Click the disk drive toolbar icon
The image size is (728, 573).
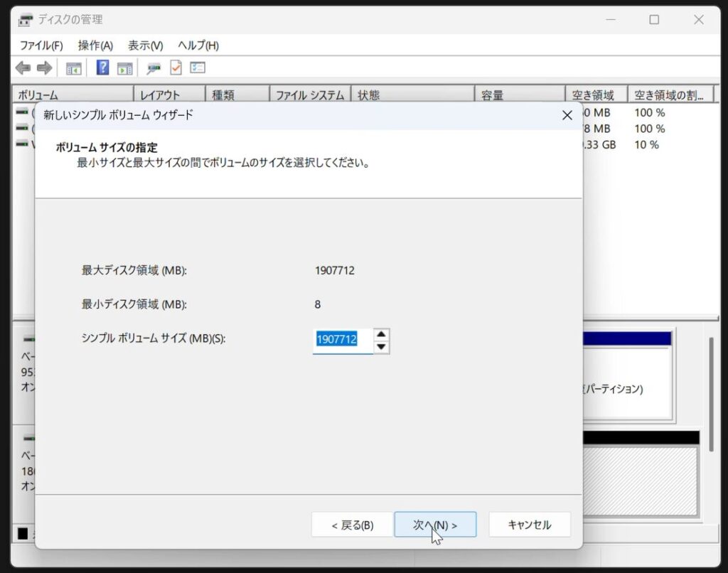pos(153,68)
